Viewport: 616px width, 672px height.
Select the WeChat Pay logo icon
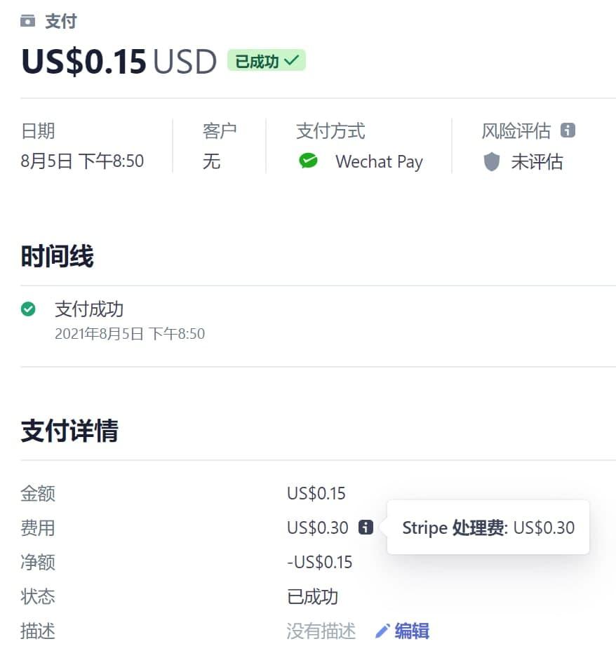point(307,161)
